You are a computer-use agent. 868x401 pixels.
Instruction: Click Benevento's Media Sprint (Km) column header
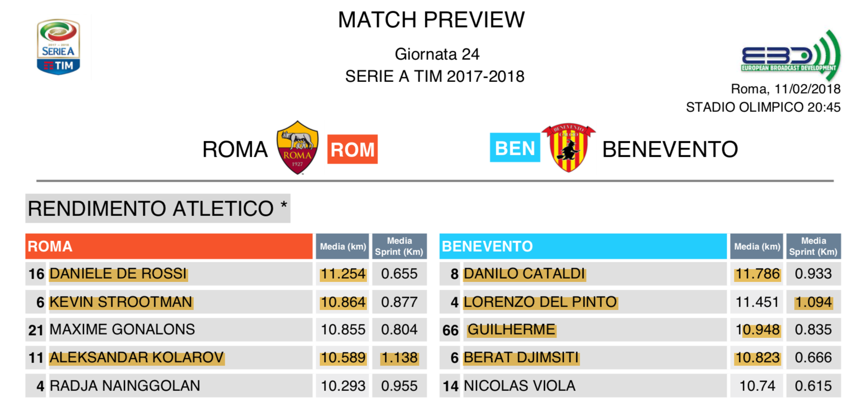tap(814, 246)
